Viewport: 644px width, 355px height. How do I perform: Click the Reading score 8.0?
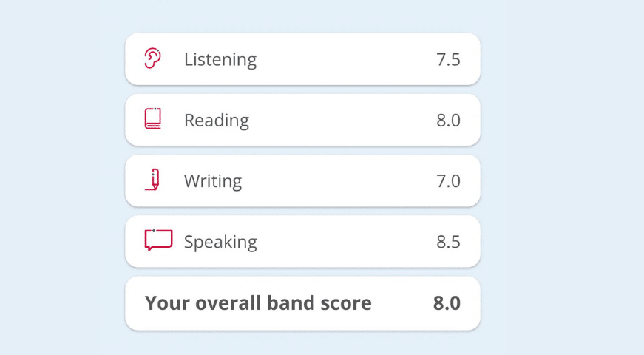pyautogui.click(x=448, y=120)
